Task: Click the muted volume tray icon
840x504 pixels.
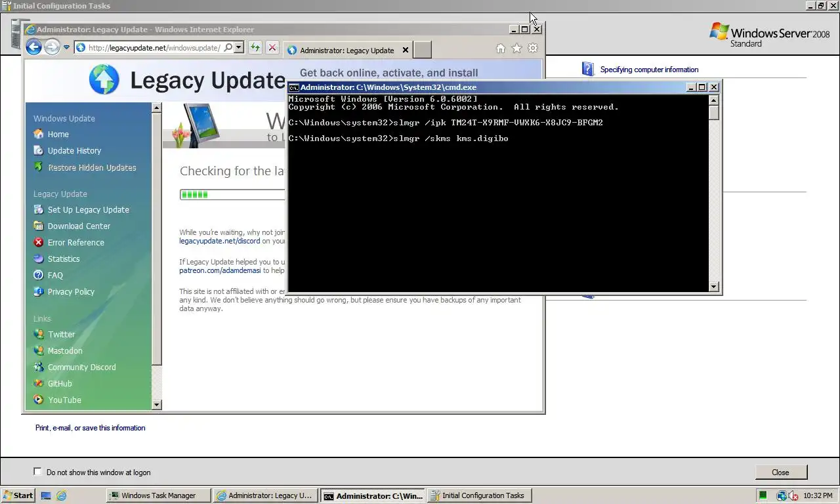Action: 792,495
